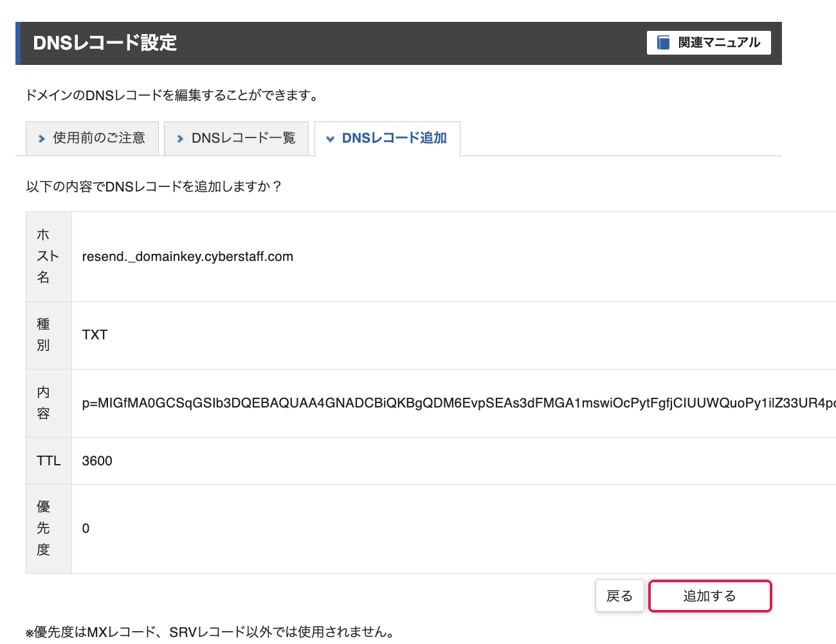The image size is (836, 644).
Task: Click the TTL row label
Action: (x=48, y=461)
